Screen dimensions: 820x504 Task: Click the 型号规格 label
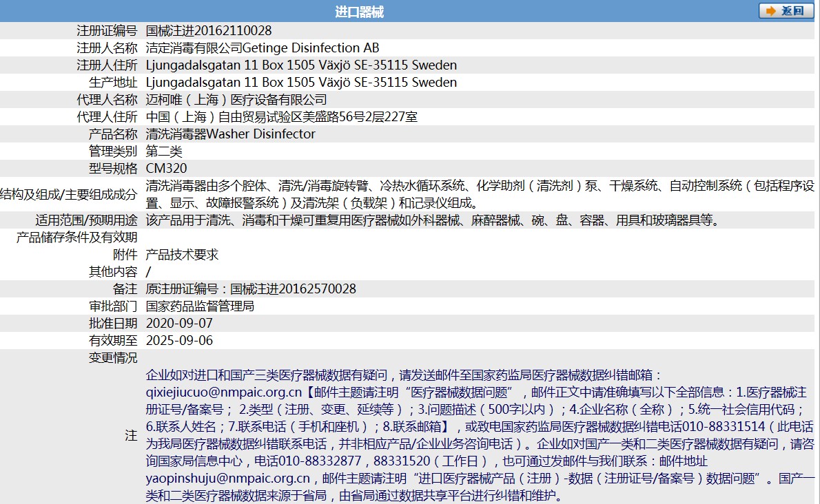113,169
